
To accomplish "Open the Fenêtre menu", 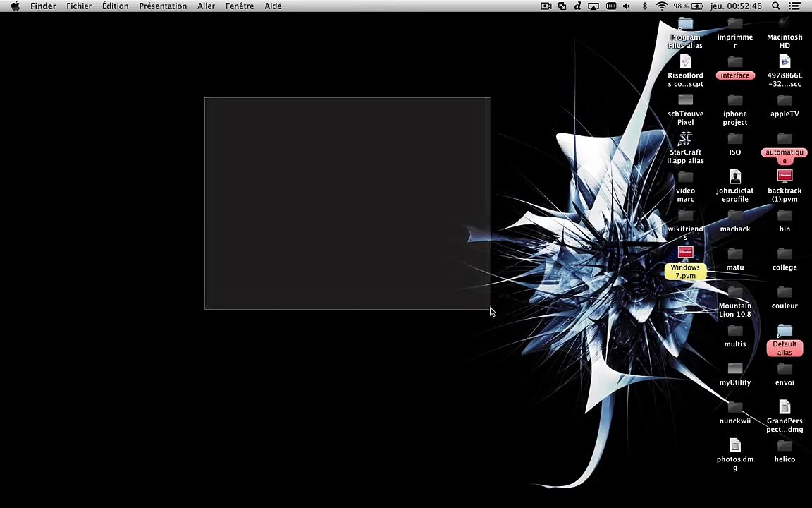I will pyautogui.click(x=239, y=6).
